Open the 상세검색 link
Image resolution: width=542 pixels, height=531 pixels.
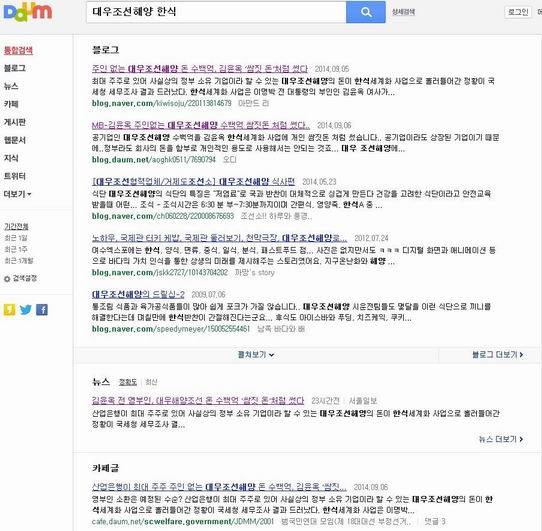pyautogui.click(x=403, y=12)
